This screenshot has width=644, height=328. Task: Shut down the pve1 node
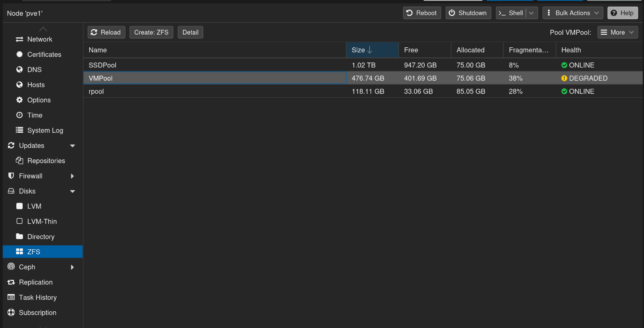[468, 13]
